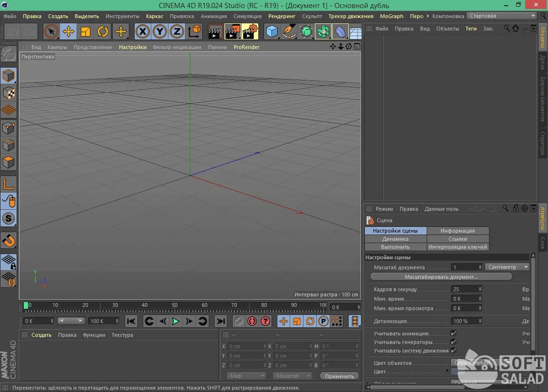The image size is (548, 392).
Task: Click Масштаб документа stepper arrows
Action: click(480, 267)
